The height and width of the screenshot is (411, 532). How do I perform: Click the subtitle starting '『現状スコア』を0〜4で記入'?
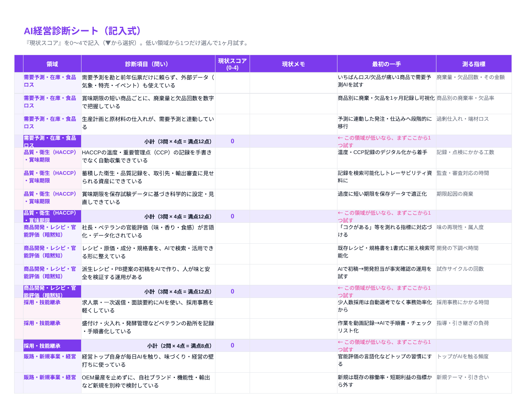pyautogui.click(x=137, y=43)
